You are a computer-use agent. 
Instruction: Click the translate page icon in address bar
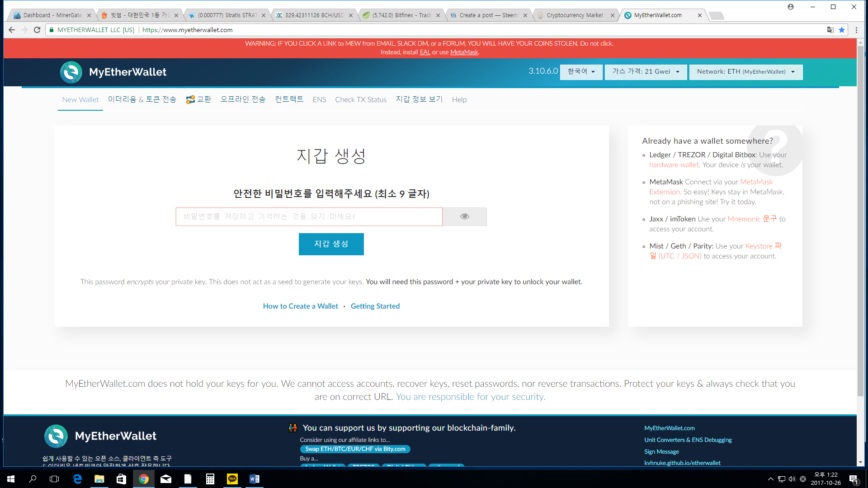point(830,30)
